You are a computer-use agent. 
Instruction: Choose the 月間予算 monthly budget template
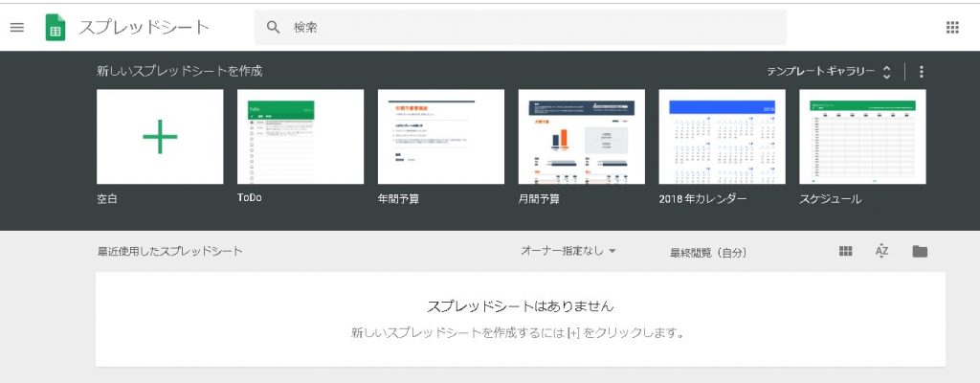click(582, 137)
